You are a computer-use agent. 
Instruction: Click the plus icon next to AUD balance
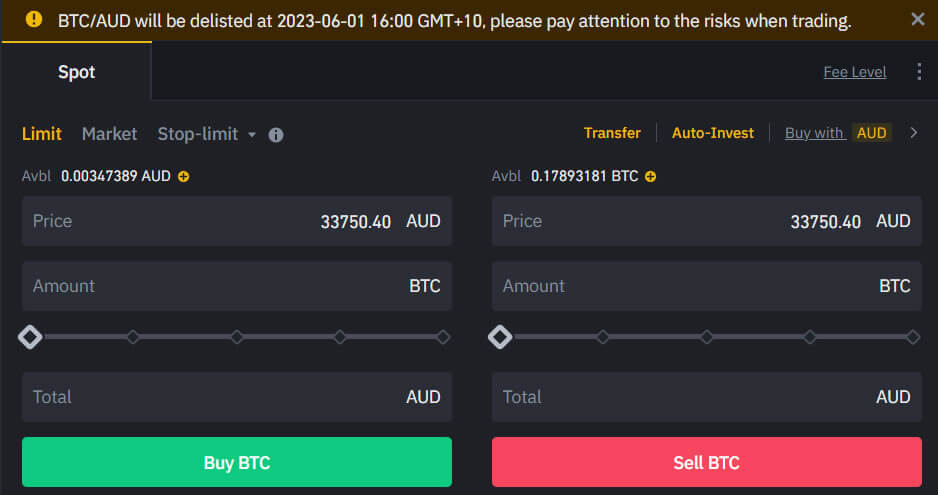tap(183, 176)
